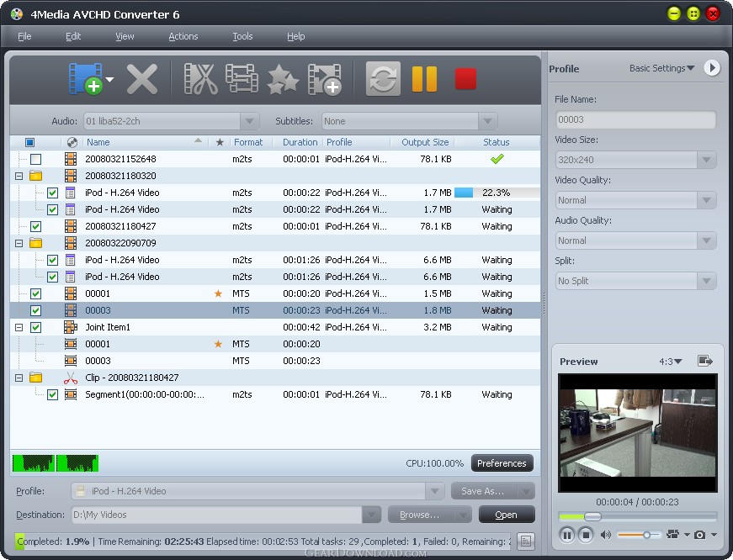Click the star column header
This screenshot has height=560, width=733.
pyautogui.click(x=220, y=142)
